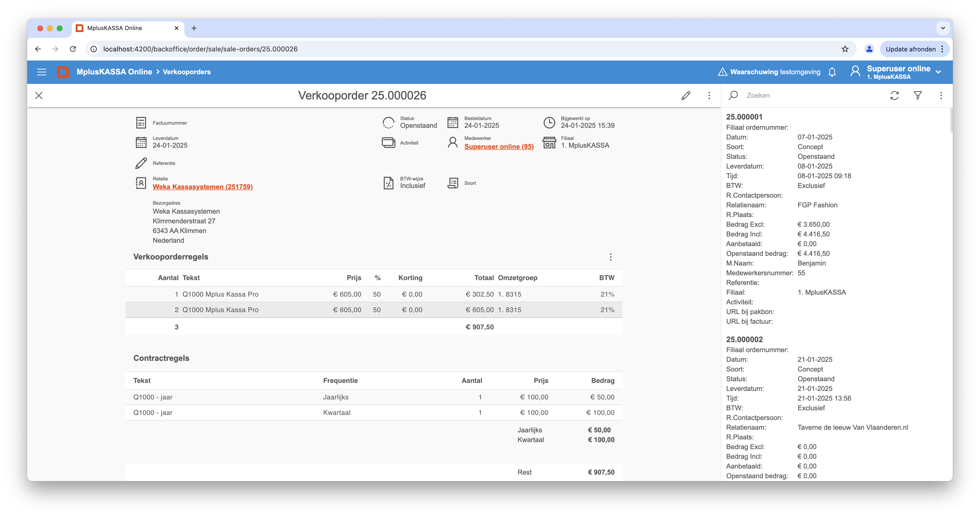Click the Rest amount € 907,50
This screenshot has width=980, height=517.
601,472
